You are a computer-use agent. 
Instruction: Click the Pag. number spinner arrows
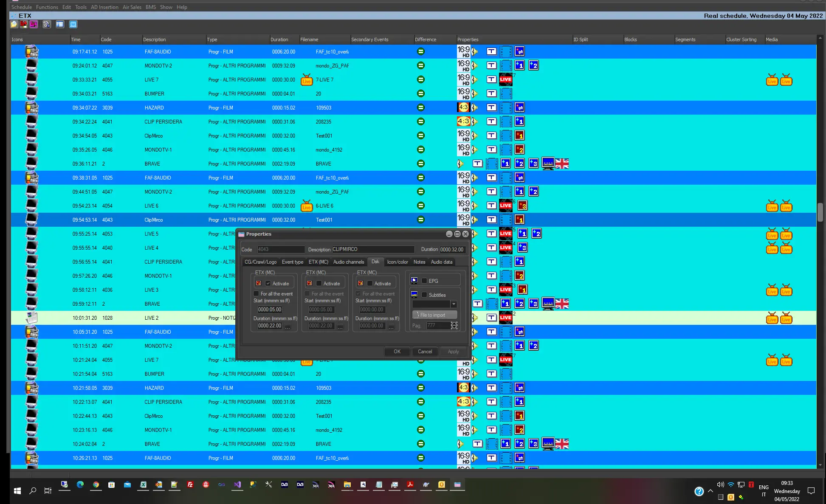(x=454, y=326)
